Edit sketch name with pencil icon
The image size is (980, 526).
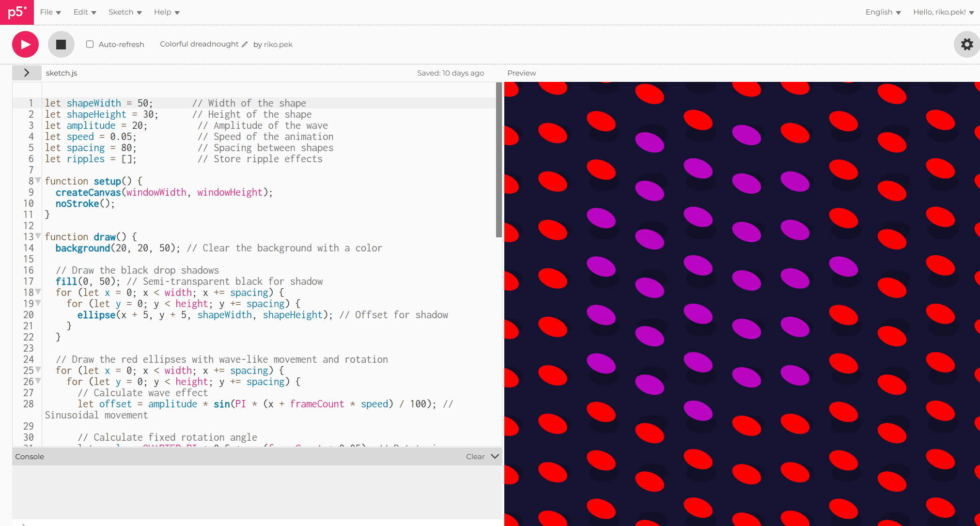(x=245, y=45)
